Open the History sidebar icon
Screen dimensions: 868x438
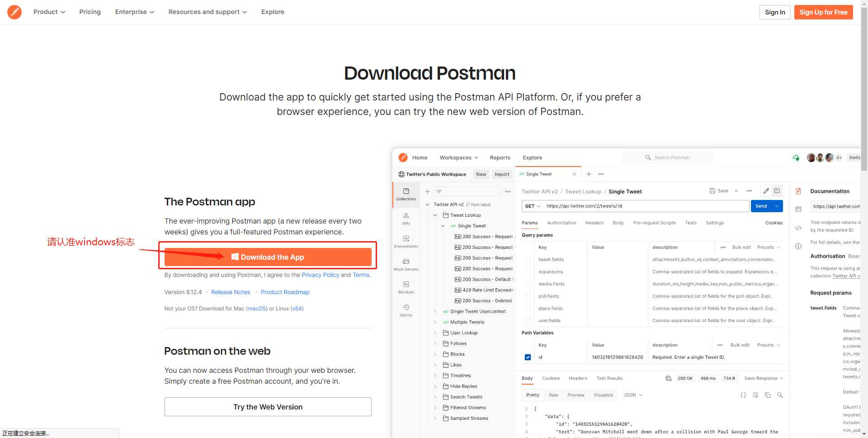pos(406,310)
